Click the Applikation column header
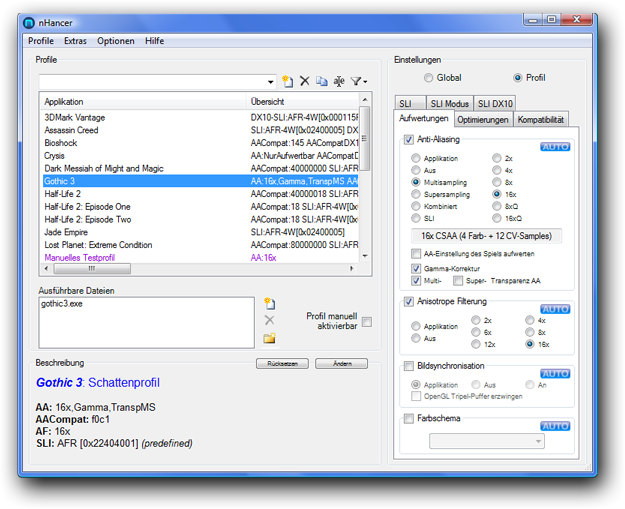The width and height of the screenshot is (625, 509). (143, 102)
